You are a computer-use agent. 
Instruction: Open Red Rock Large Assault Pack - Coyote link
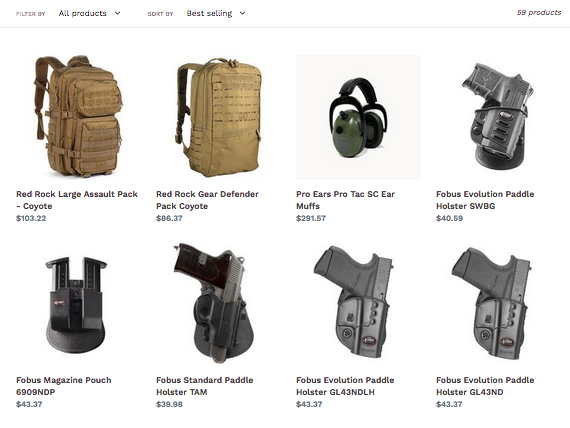point(77,200)
